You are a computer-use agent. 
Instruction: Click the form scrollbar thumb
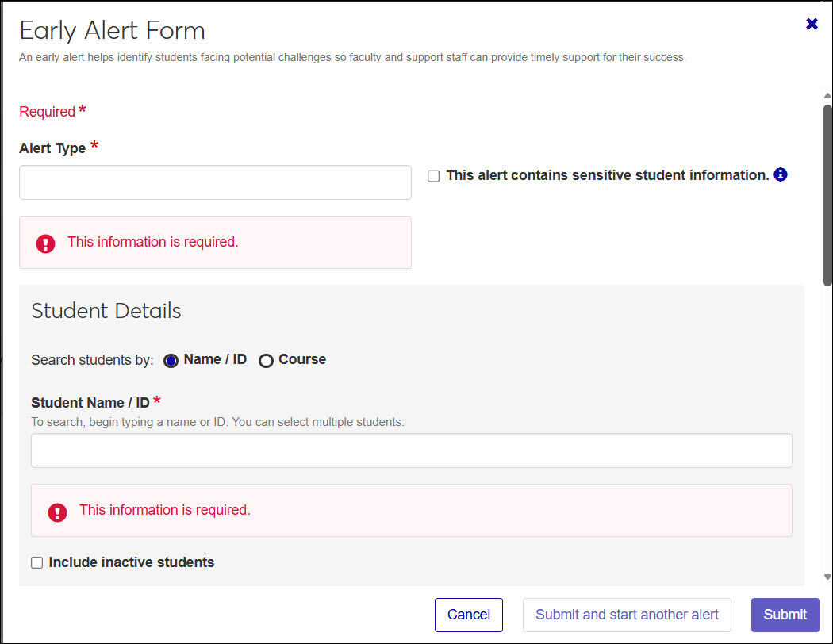827,195
